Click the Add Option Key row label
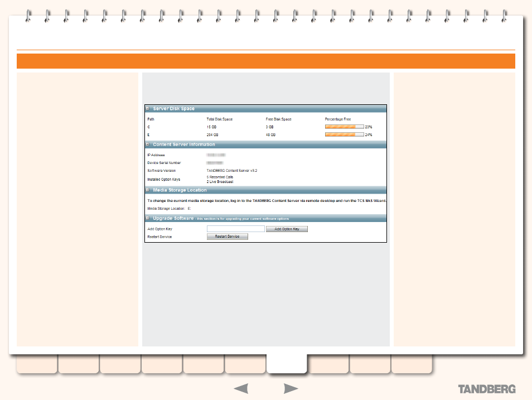 click(160, 229)
